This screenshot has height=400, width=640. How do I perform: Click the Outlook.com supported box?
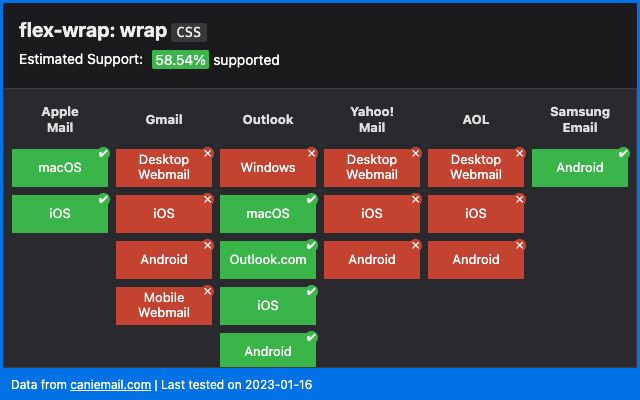click(267, 260)
